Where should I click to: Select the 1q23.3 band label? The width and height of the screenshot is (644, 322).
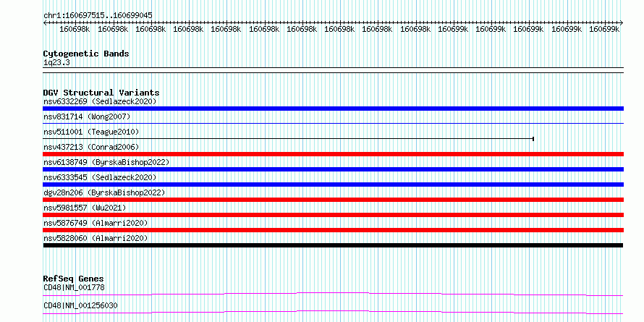(x=56, y=62)
